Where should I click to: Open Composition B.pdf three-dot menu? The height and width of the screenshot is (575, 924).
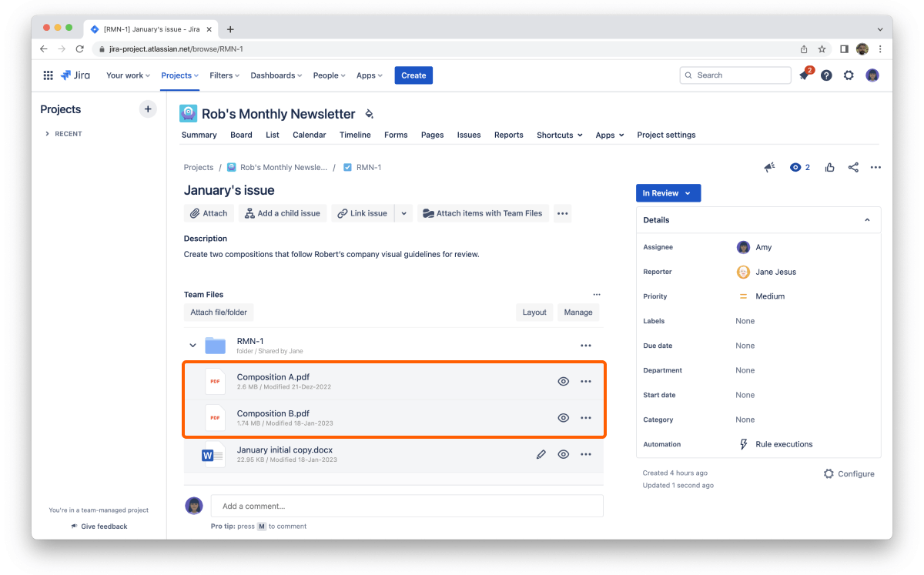click(586, 418)
